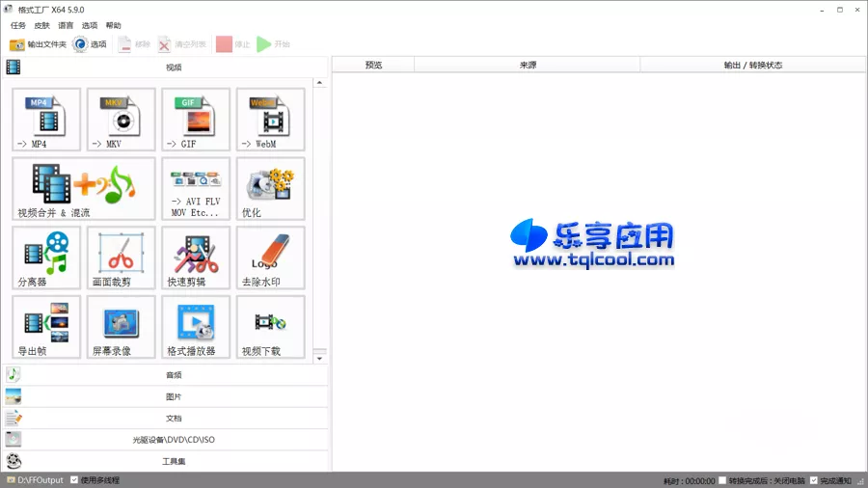This screenshot has width=868, height=488.
Task: Toggle the 完成通知 checkbox
Action: click(814, 480)
